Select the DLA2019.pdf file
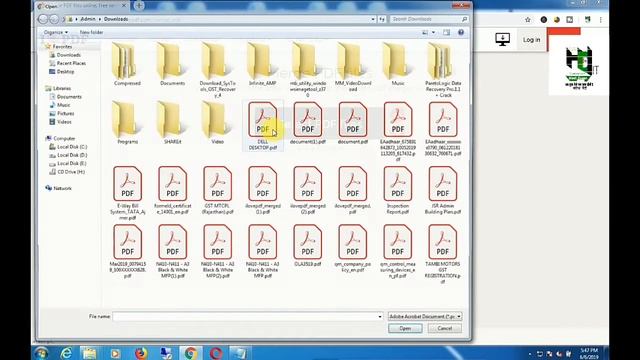The height and width of the screenshot is (360, 640). tap(308, 246)
